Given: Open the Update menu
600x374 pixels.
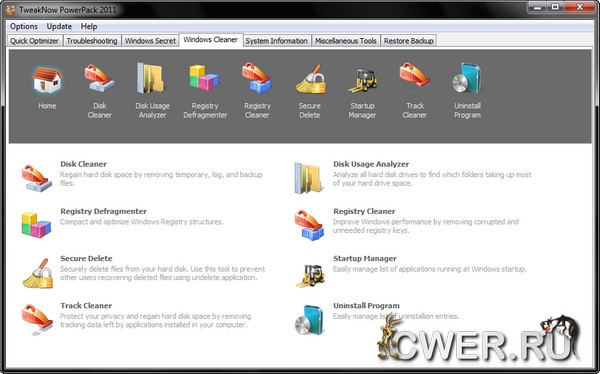Looking at the screenshot, I should (59, 26).
